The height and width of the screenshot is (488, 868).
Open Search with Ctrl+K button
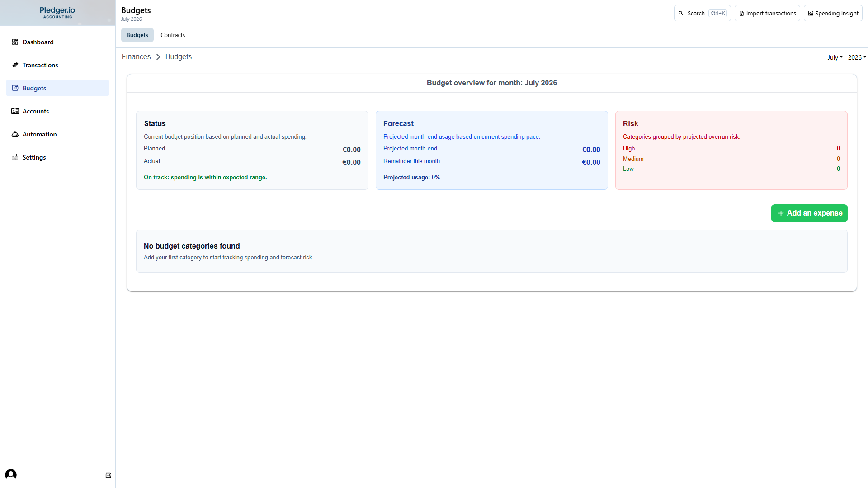[x=702, y=14]
